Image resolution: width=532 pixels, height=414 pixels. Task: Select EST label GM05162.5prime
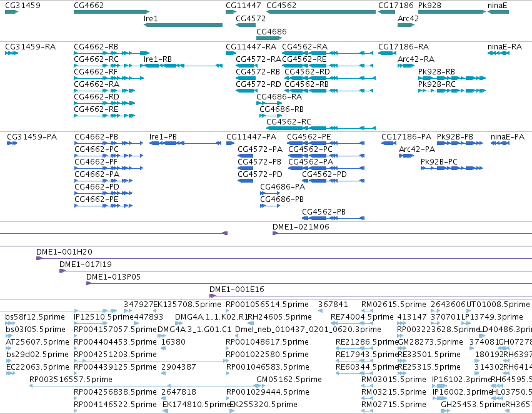pyautogui.click(x=289, y=380)
